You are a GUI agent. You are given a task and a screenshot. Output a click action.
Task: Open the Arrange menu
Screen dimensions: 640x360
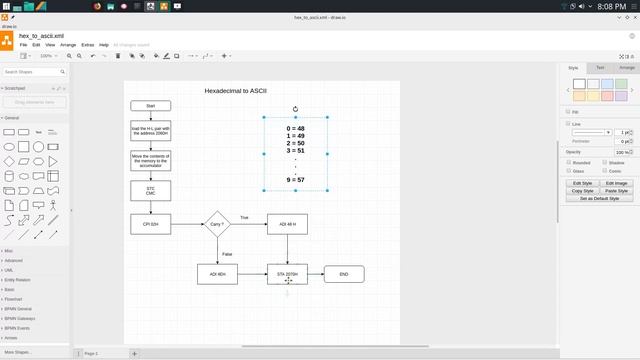(x=68, y=45)
